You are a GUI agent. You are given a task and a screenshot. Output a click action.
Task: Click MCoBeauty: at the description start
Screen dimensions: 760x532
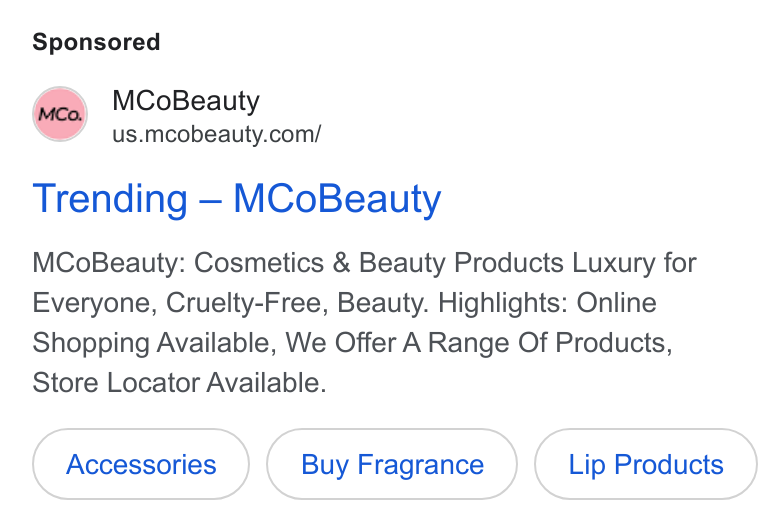(109, 263)
